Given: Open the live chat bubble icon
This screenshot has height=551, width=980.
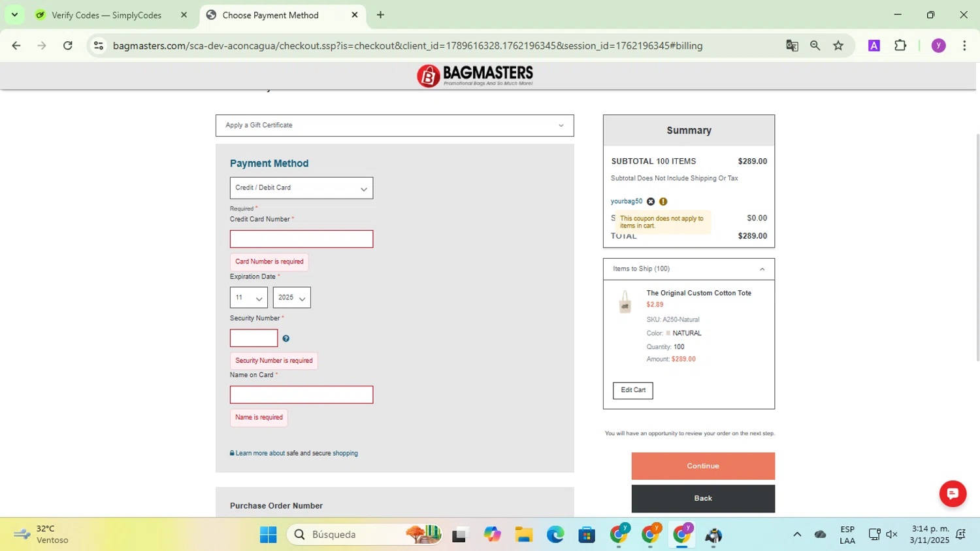Looking at the screenshot, I should coord(953,493).
